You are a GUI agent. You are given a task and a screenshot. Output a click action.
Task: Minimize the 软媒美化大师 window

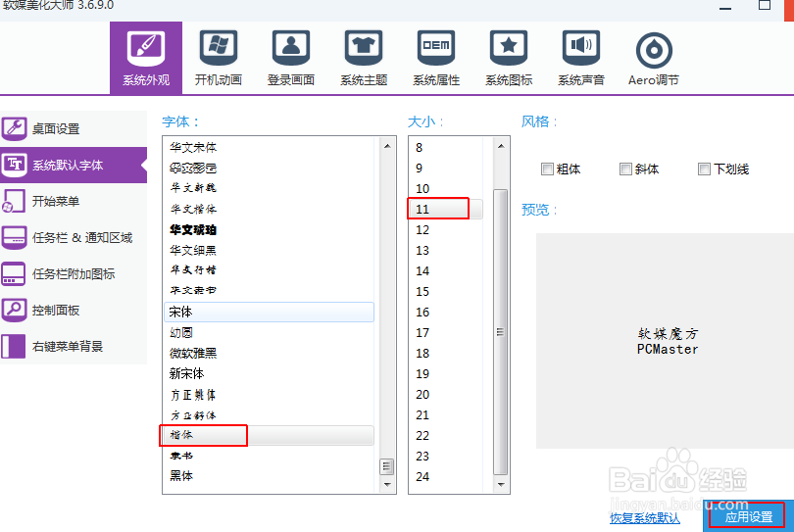(x=725, y=7)
